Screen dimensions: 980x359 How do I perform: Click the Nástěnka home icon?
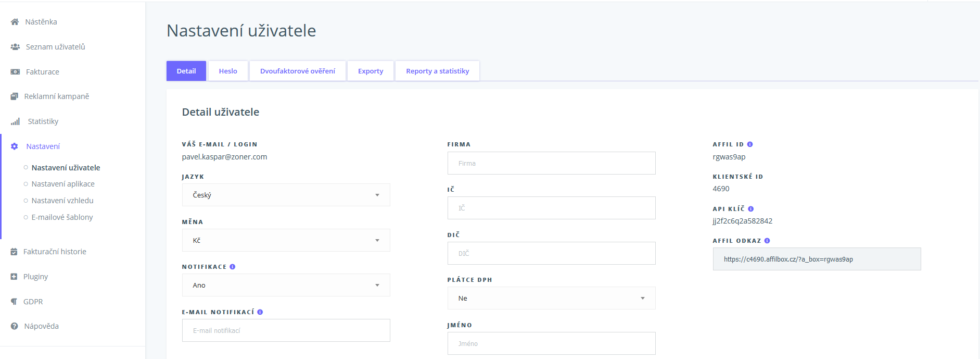tap(15, 22)
